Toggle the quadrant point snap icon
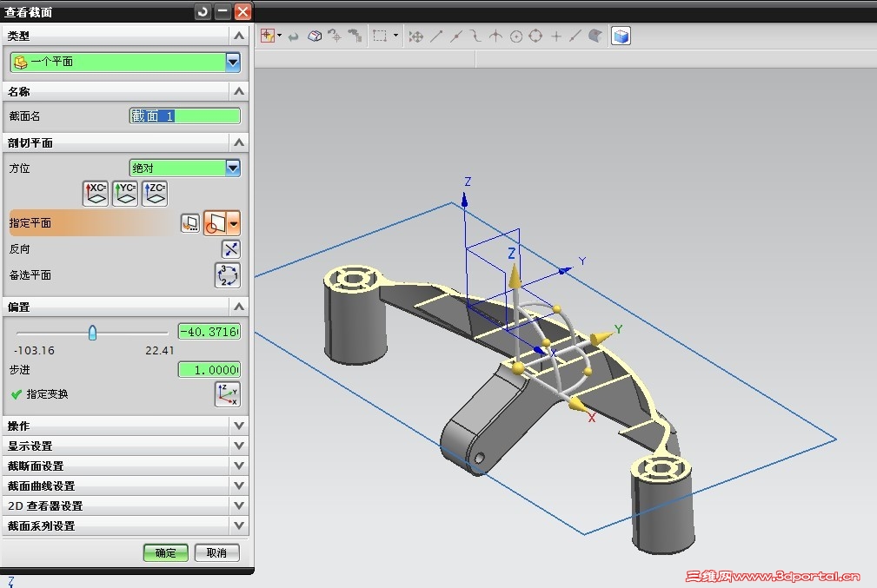The image size is (877, 588). pos(535,36)
